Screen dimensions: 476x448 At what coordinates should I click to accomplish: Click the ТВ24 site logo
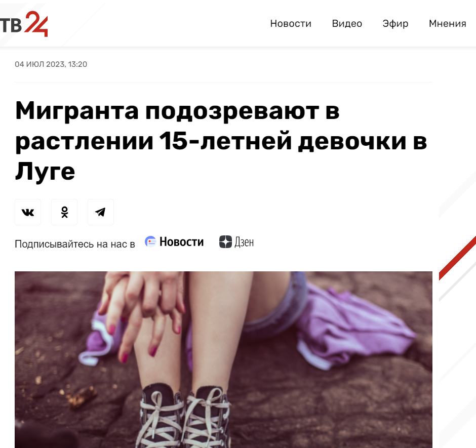(24, 24)
